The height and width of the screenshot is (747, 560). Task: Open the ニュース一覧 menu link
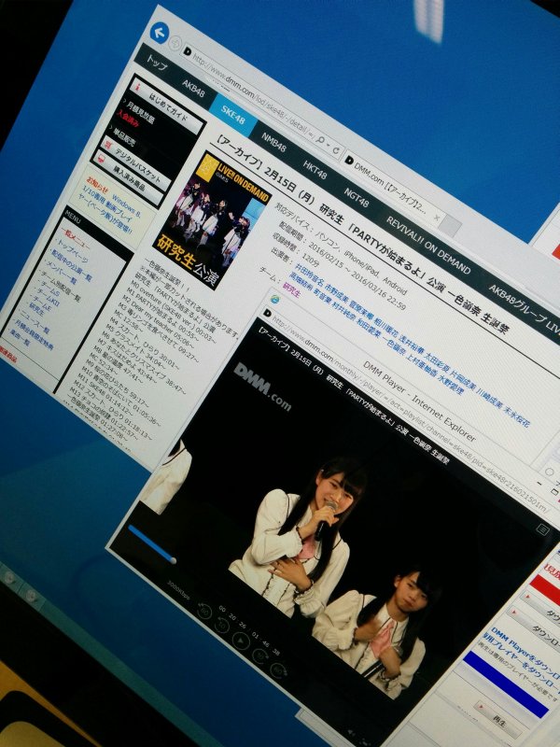[33, 320]
